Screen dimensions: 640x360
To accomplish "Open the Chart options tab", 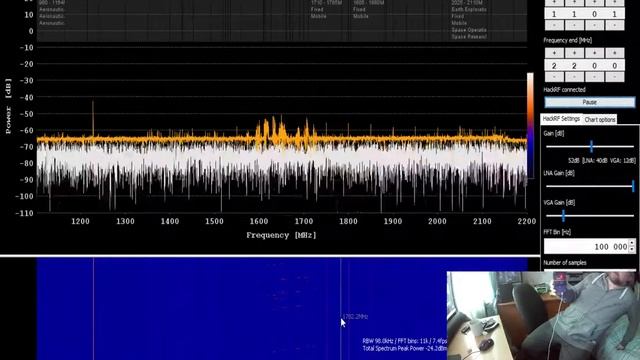I will coord(600,119).
